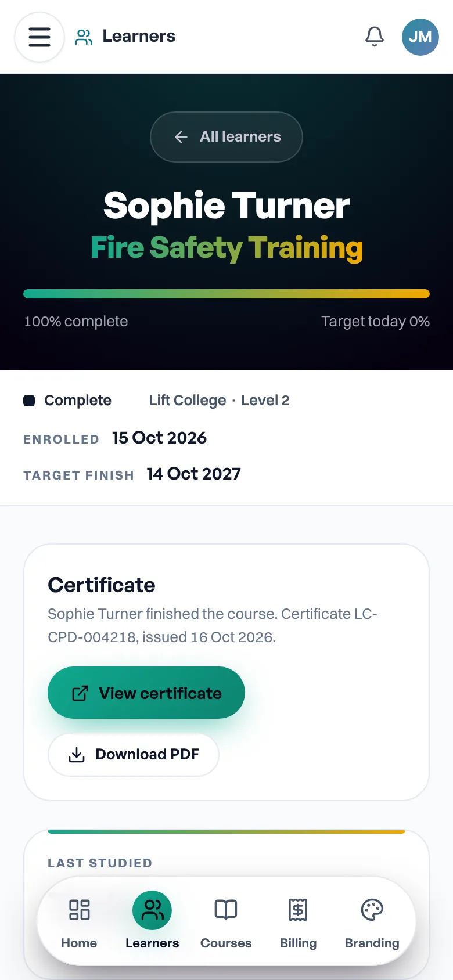Download the certificate PDF
The width and height of the screenshot is (453, 980).
134,755
